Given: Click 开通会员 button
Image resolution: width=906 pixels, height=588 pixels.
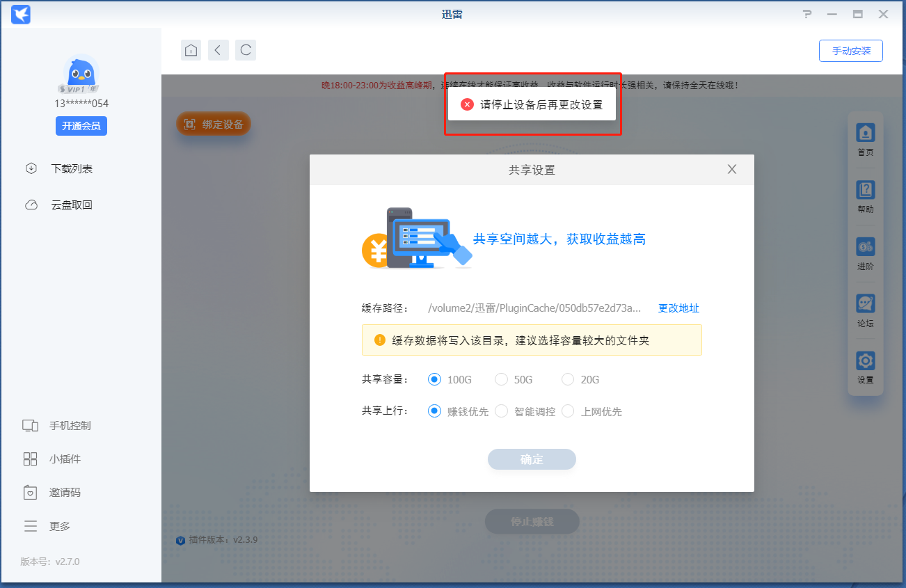Looking at the screenshot, I should [x=81, y=126].
